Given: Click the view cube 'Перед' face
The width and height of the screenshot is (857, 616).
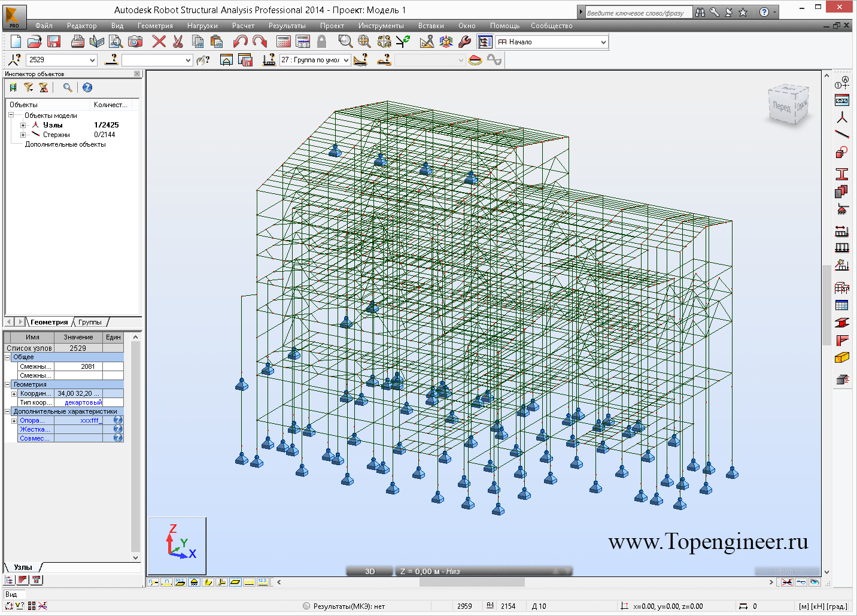Looking at the screenshot, I should point(781,107).
